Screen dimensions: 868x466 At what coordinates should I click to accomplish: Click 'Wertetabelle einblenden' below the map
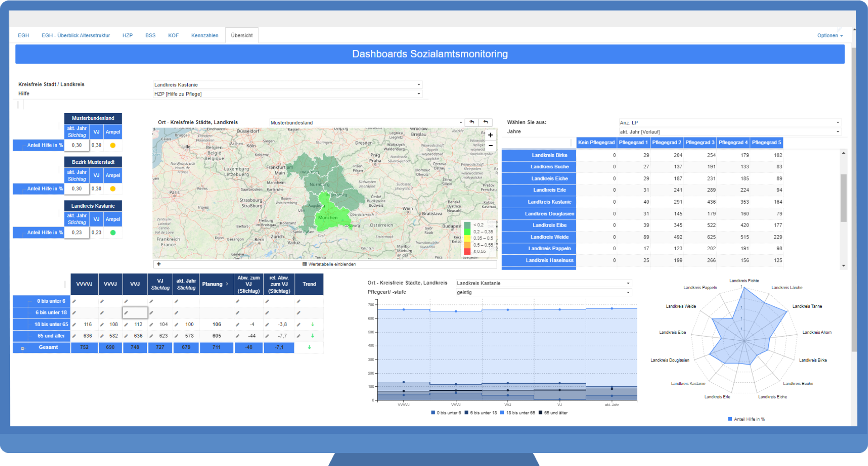point(329,264)
